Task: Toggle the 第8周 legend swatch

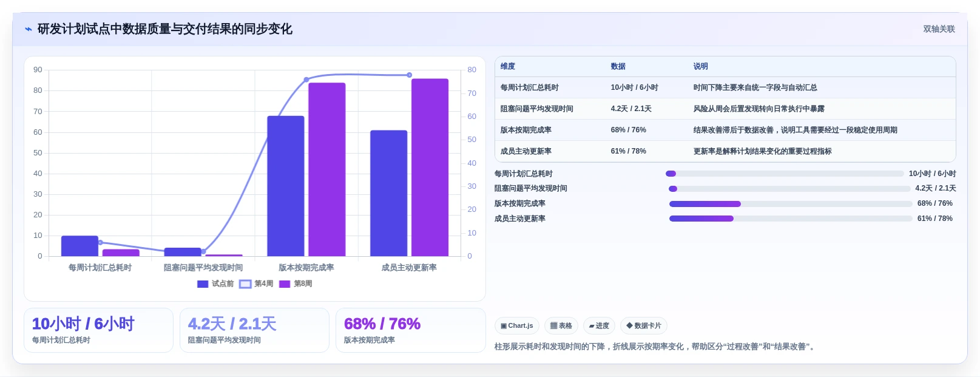Action: tap(285, 284)
